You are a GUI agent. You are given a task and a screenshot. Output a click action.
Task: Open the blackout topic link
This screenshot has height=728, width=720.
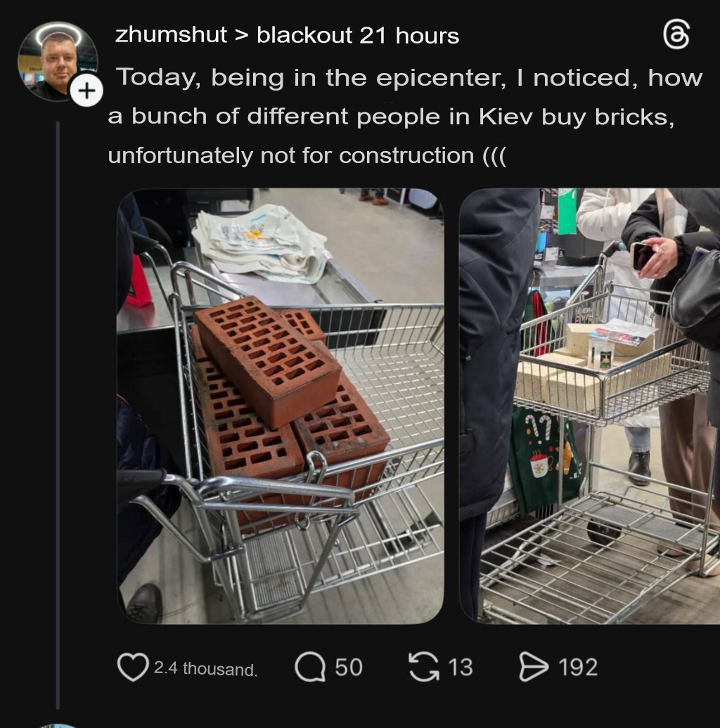304,35
